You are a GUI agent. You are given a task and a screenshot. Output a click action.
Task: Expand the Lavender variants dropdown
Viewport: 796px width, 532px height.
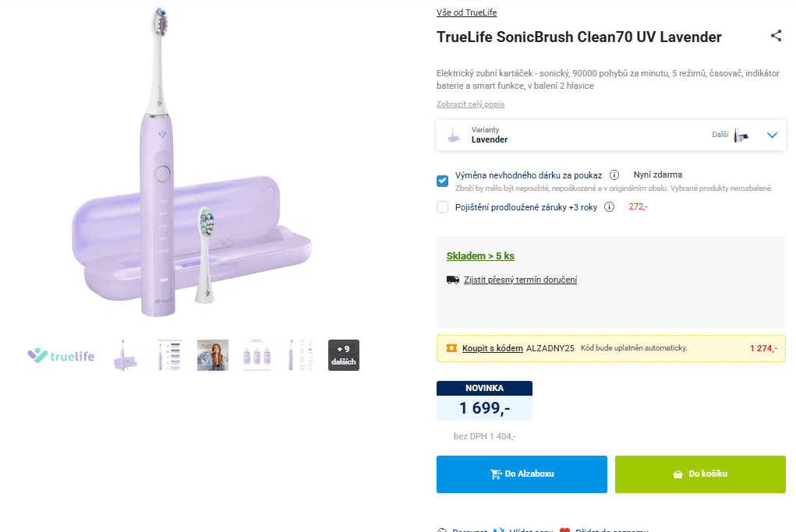[x=772, y=134]
